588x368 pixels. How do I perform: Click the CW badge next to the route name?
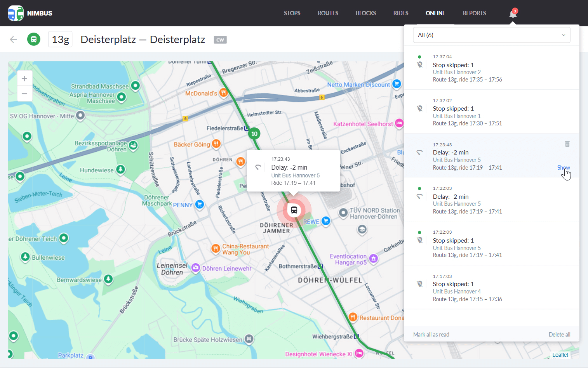pyautogui.click(x=220, y=39)
